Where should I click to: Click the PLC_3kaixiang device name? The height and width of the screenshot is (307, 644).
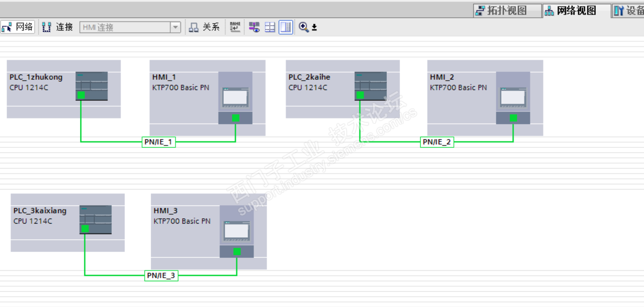pos(40,211)
